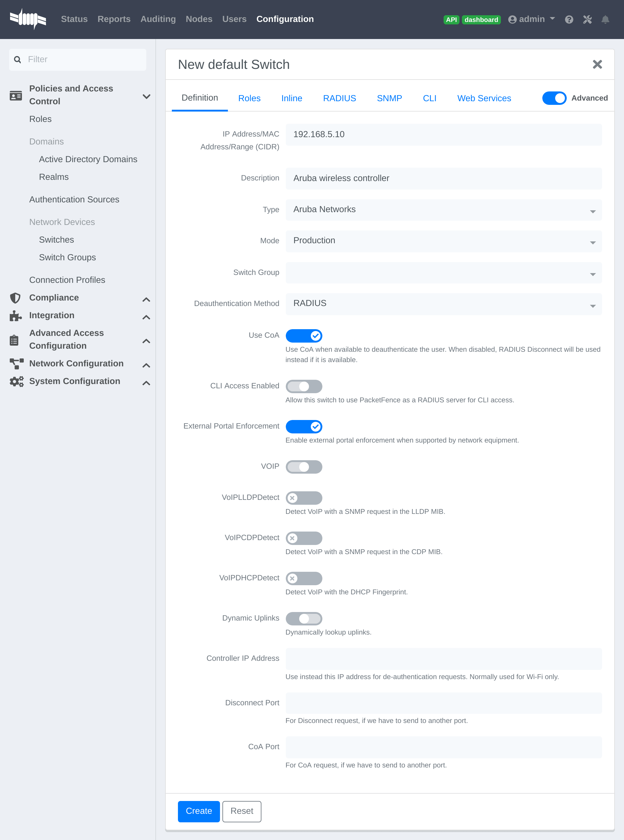The image size is (624, 840).
Task: Switch to the Inline tab
Action: (292, 98)
